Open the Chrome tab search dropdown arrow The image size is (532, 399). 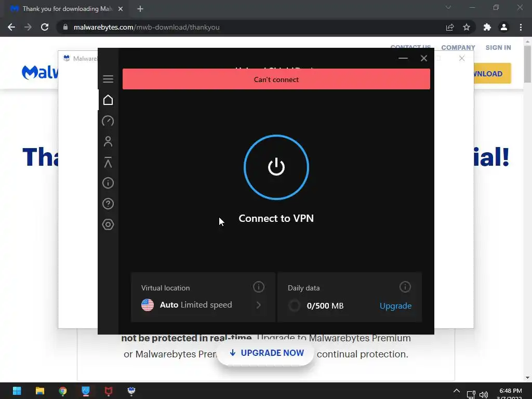point(448,7)
